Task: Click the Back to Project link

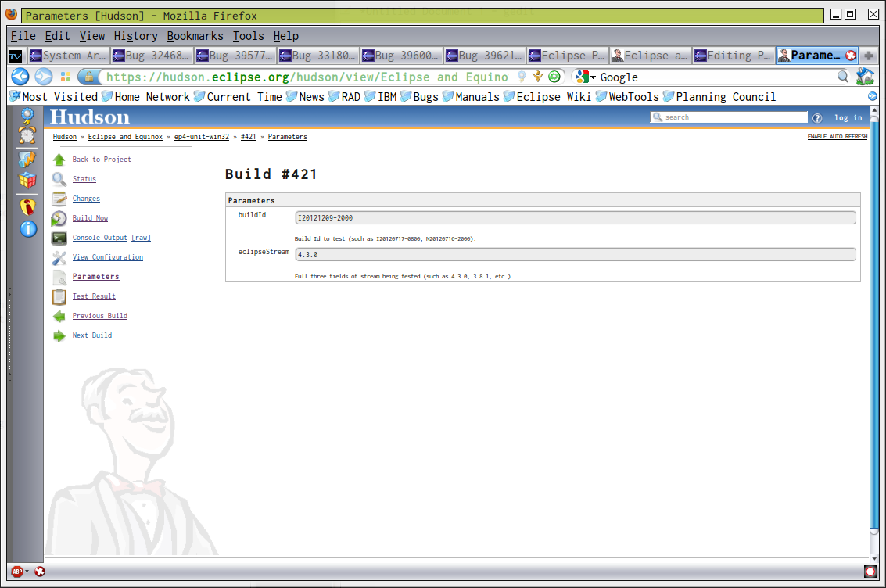Action: [102, 160]
